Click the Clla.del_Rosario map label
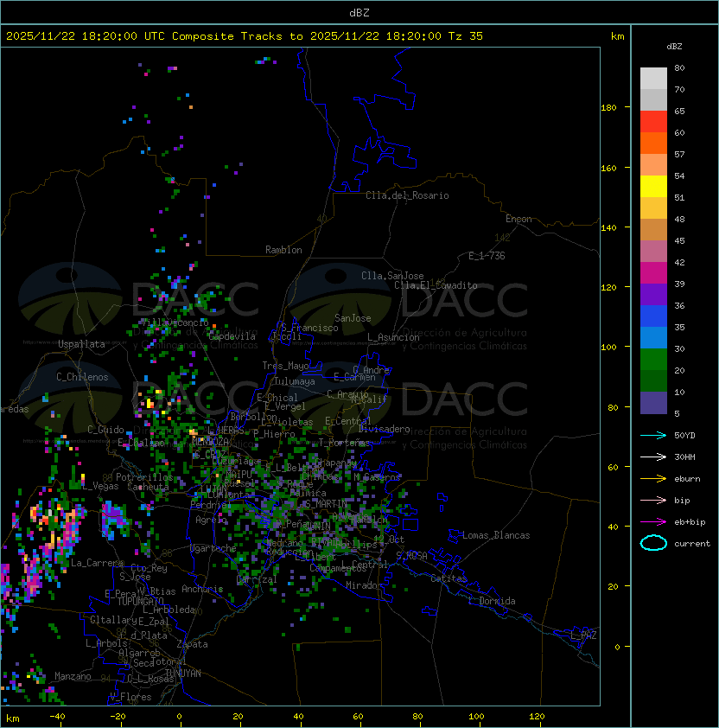Image resolution: width=719 pixels, height=728 pixels. (x=407, y=195)
